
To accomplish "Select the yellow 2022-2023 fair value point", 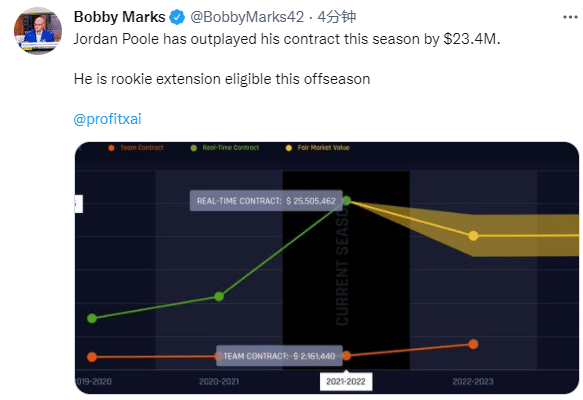I will pyautogui.click(x=473, y=236).
